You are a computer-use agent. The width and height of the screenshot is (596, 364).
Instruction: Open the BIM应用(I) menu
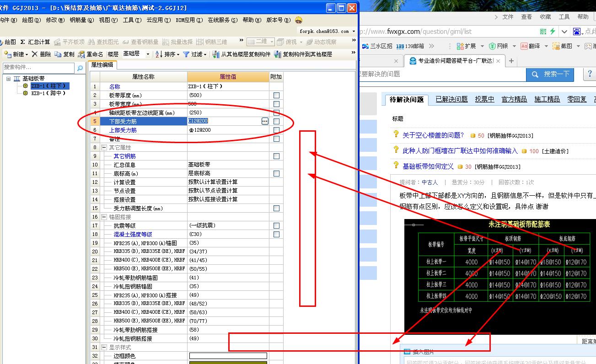pyautogui.click(x=189, y=20)
